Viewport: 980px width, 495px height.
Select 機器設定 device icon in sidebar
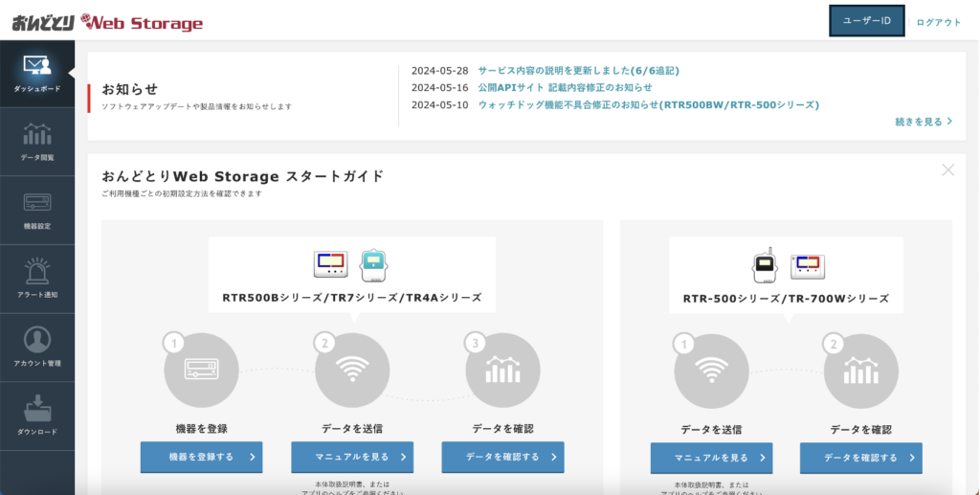[x=36, y=204]
